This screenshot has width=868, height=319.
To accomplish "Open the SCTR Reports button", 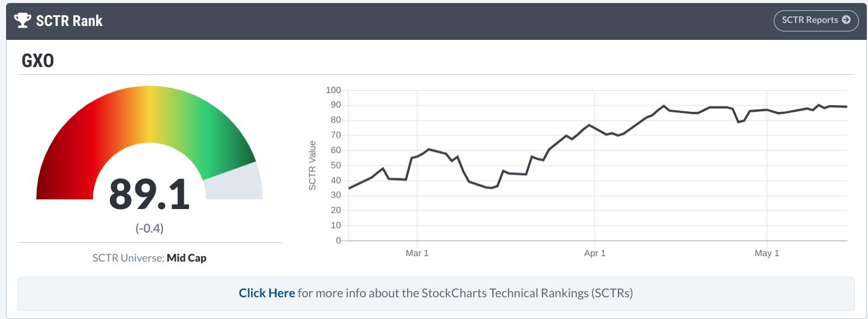I will click(815, 20).
